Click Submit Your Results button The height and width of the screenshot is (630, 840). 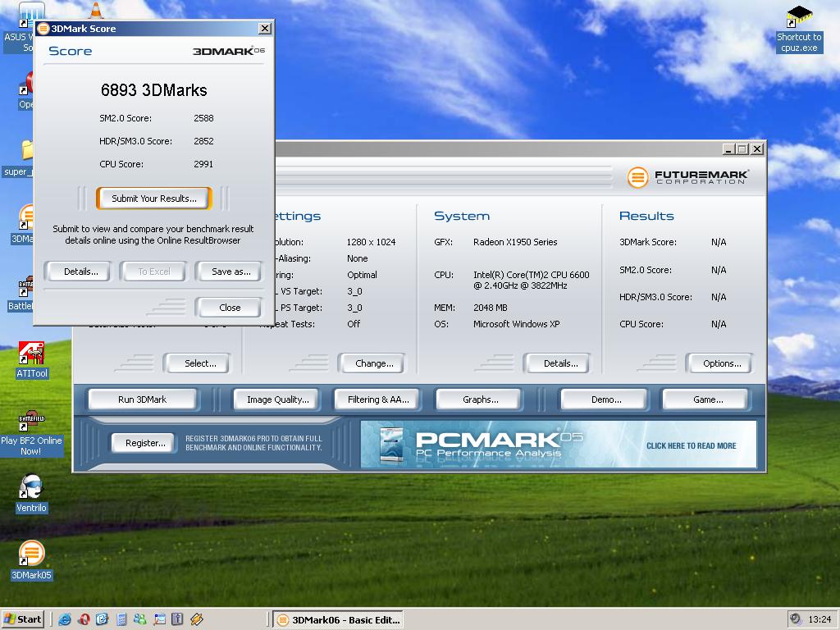point(154,199)
